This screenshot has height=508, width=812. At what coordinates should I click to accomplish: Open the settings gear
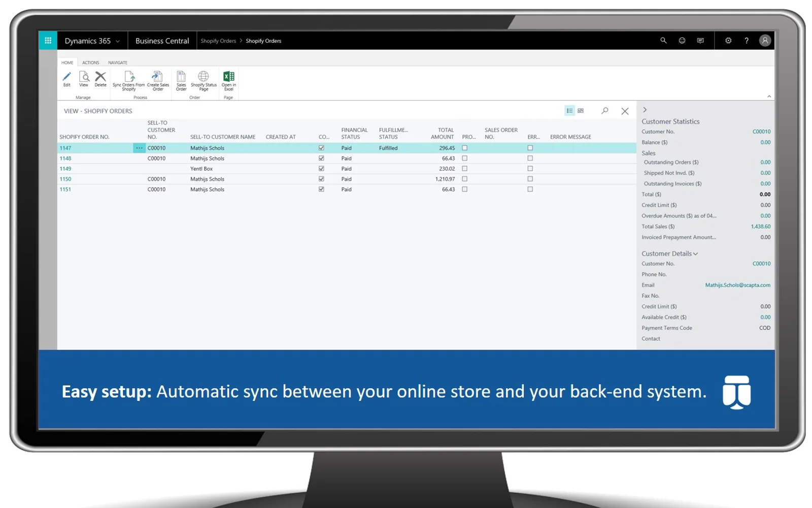tap(728, 41)
